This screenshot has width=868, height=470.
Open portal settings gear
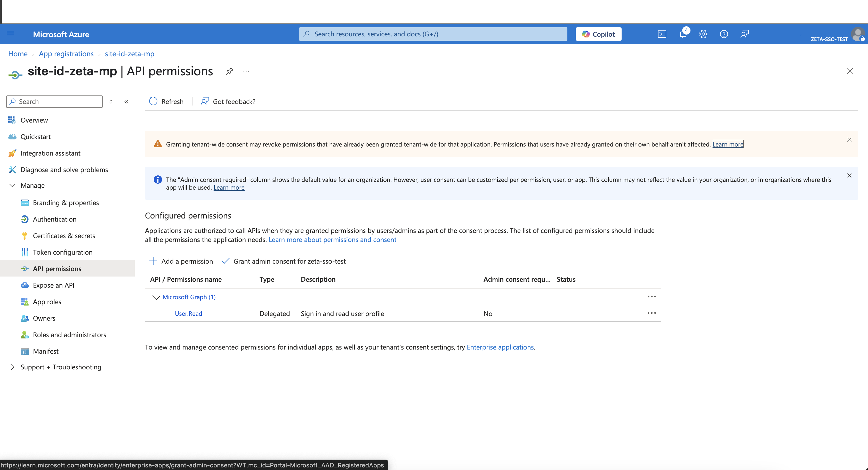[703, 34]
